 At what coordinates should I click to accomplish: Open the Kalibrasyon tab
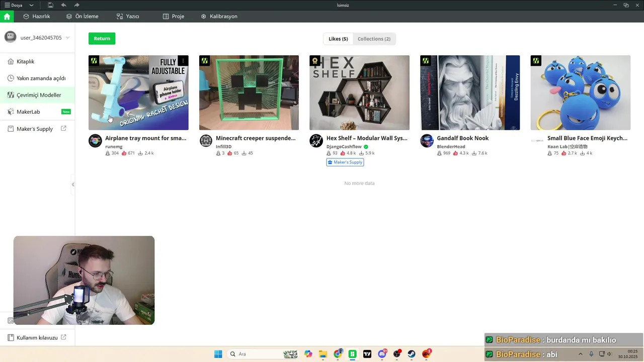point(219,16)
